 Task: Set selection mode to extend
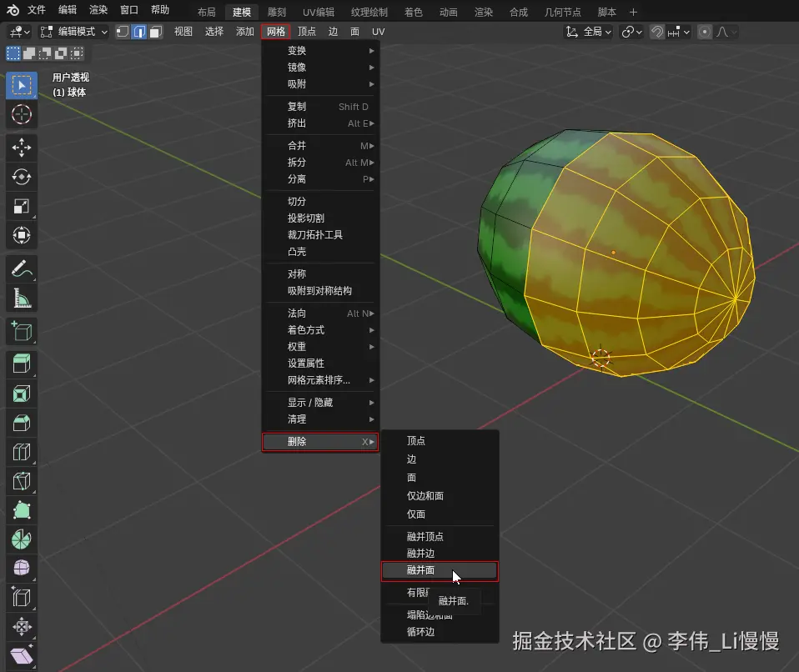click(29, 53)
